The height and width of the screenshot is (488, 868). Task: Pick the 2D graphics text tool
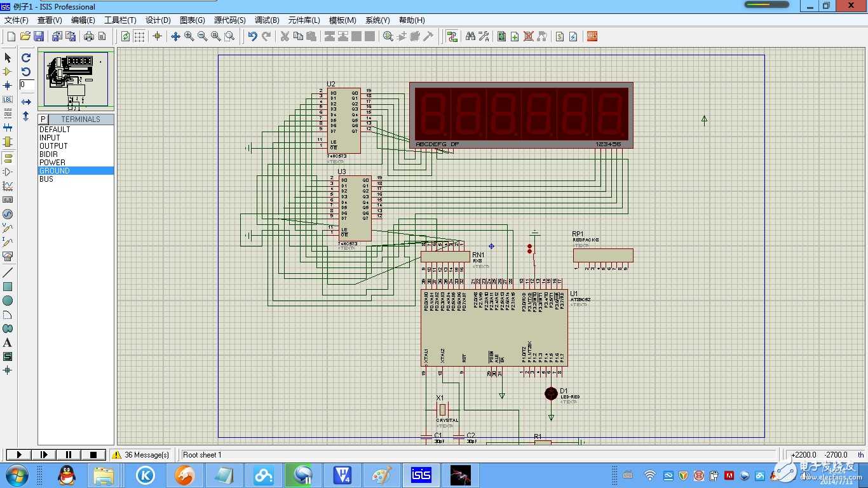[x=8, y=343]
